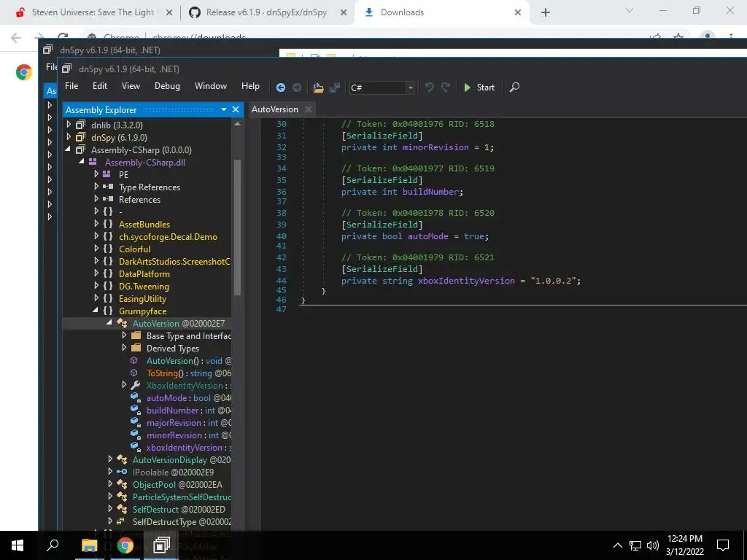Viewport: 747px width, 560px height.
Task: Open the Help menu
Action: (250, 86)
